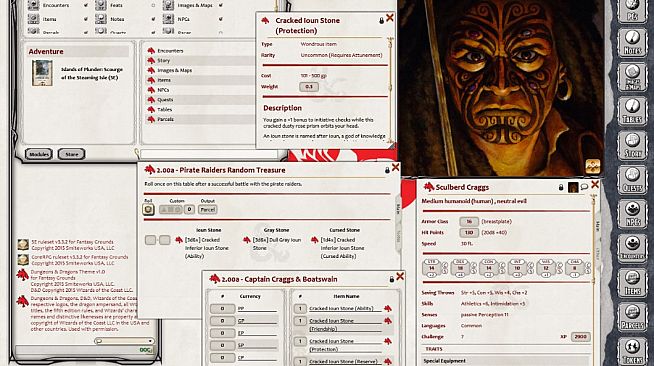Open the Images & Maps sidebar button
Viewport: 654px width, 366px height.
(x=632, y=77)
